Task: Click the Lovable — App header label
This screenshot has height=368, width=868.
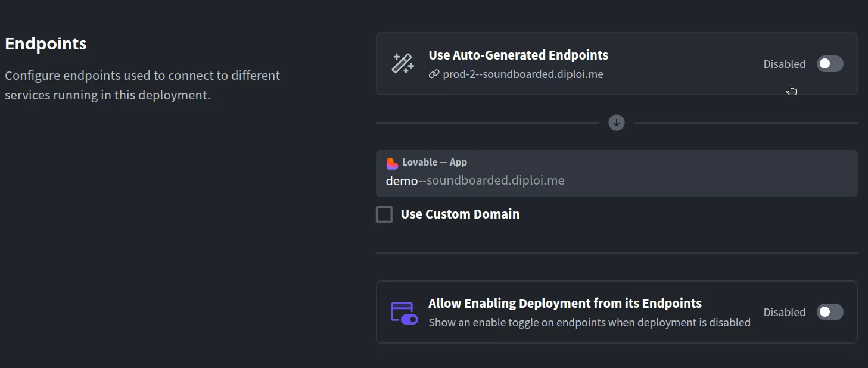Action: tap(433, 162)
